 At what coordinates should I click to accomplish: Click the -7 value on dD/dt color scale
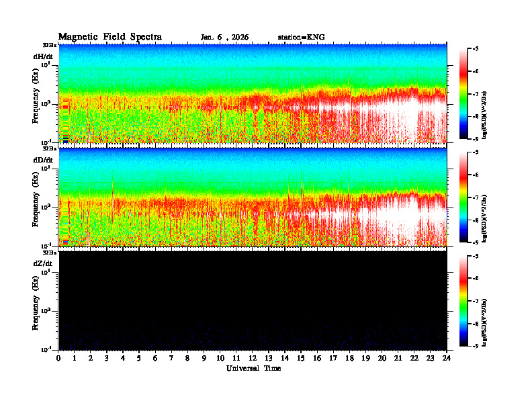[x=476, y=197]
